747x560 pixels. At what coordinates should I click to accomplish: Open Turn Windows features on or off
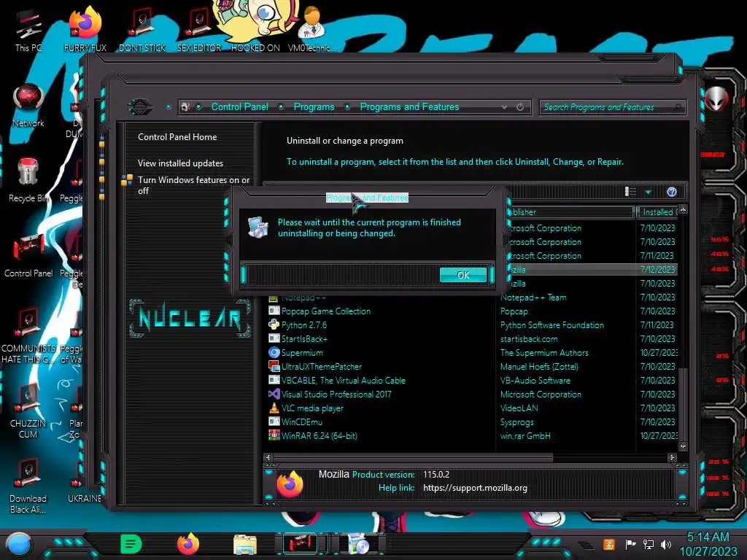tap(193, 185)
